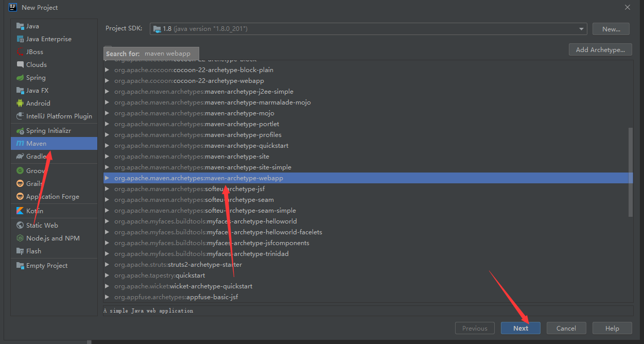The height and width of the screenshot is (344, 644).
Task: Select the org.apache.tapestry:quickstart row
Action: pos(368,276)
